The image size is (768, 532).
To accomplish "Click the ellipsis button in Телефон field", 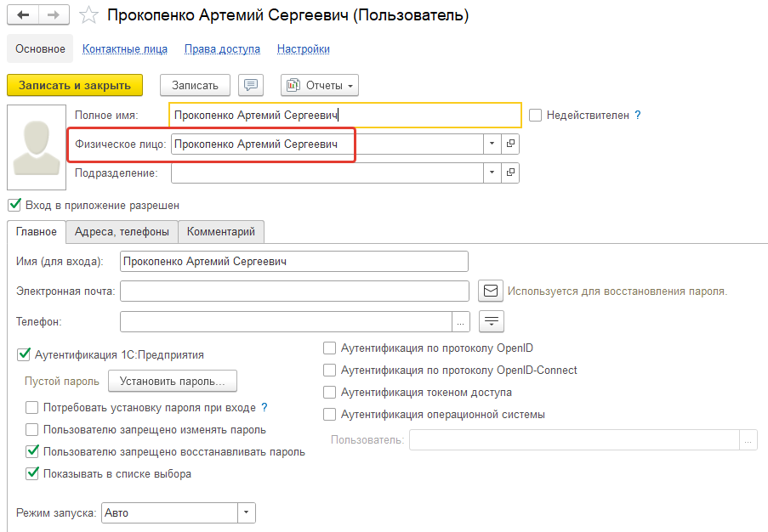I will (x=461, y=321).
